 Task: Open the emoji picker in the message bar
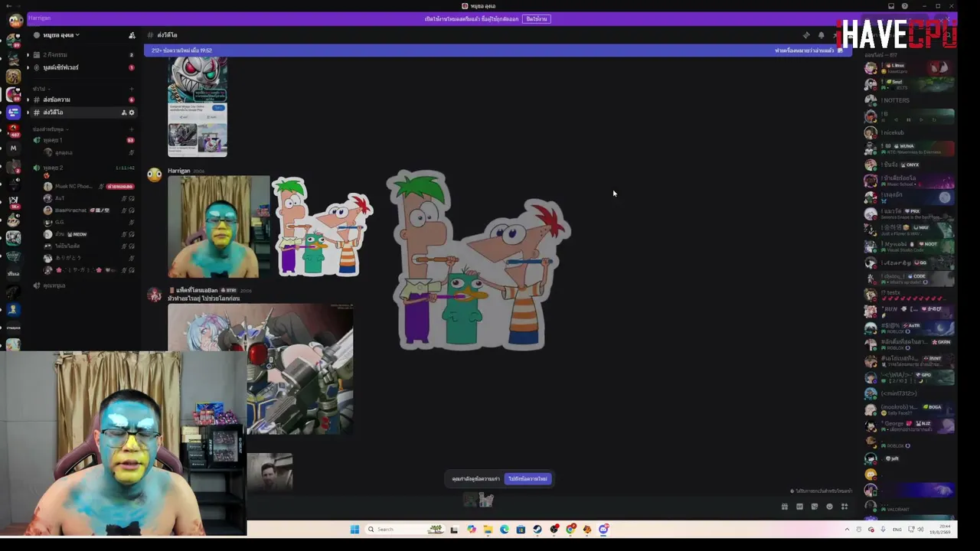click(829, 507)
